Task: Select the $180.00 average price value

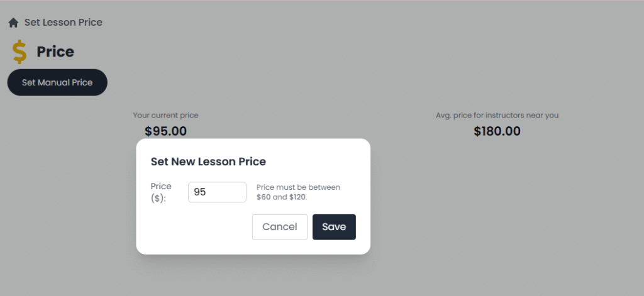Action: 497,131
